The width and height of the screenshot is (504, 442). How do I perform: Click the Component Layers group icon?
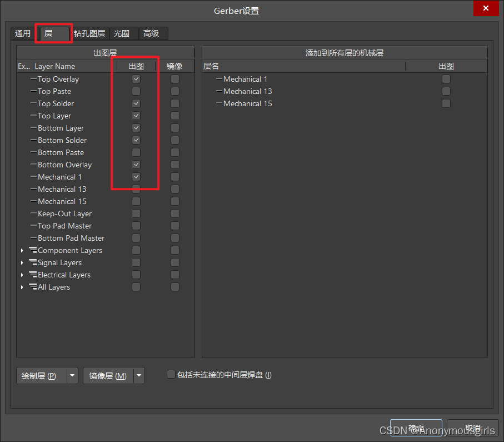33,251
